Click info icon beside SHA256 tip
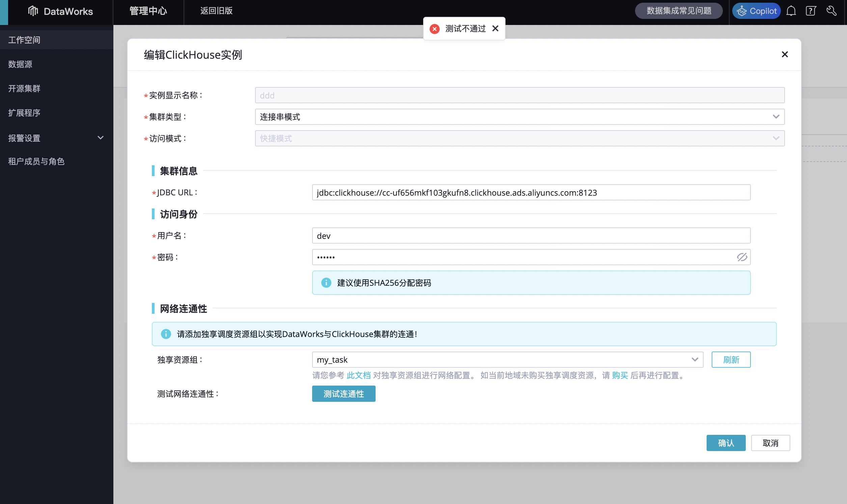This screenshot has height=504, width=847. [326, 283]
